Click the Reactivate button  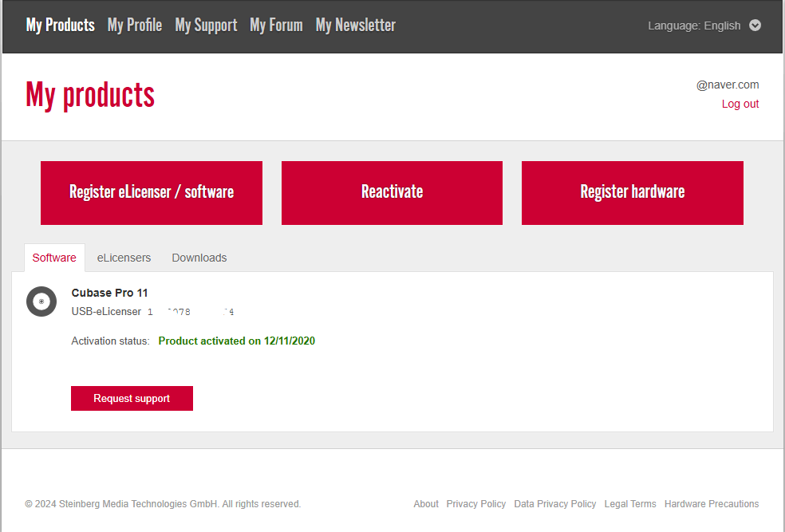point(392,193)
